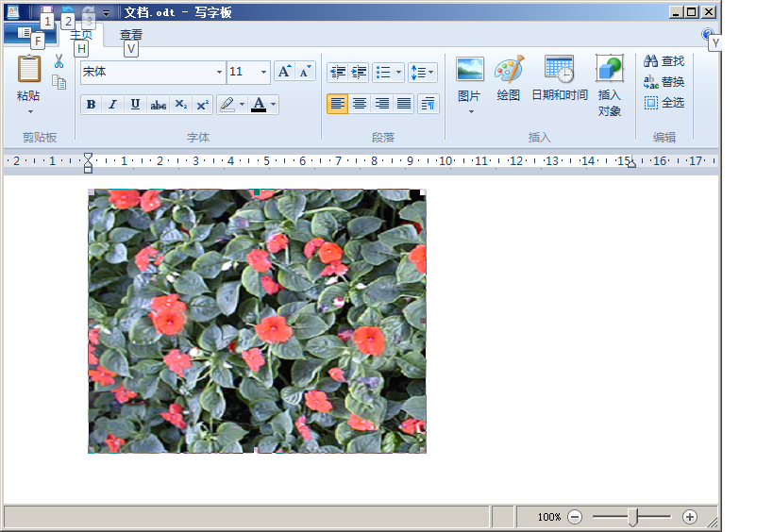773x532 pixels.
Task: Click the zoom slider handle
Action: pos(633,517)
